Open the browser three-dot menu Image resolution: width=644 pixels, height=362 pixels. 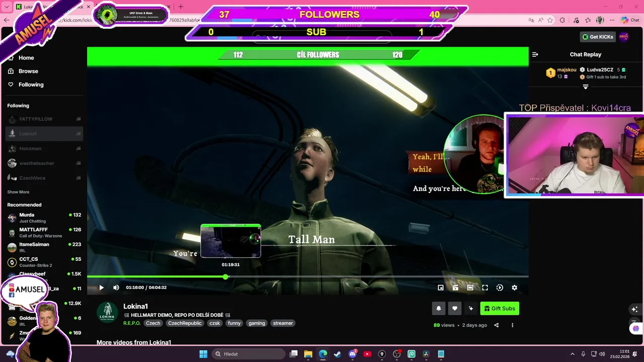pyautogui.click(x=612, y=20)
